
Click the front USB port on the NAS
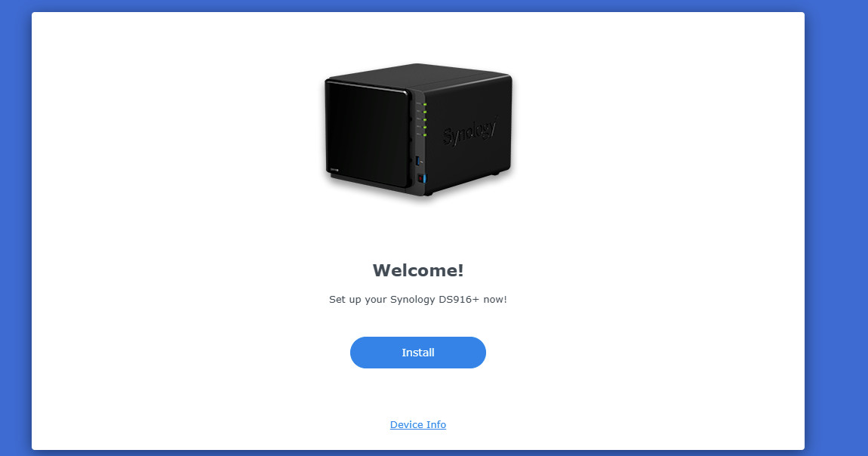[418, 161]
